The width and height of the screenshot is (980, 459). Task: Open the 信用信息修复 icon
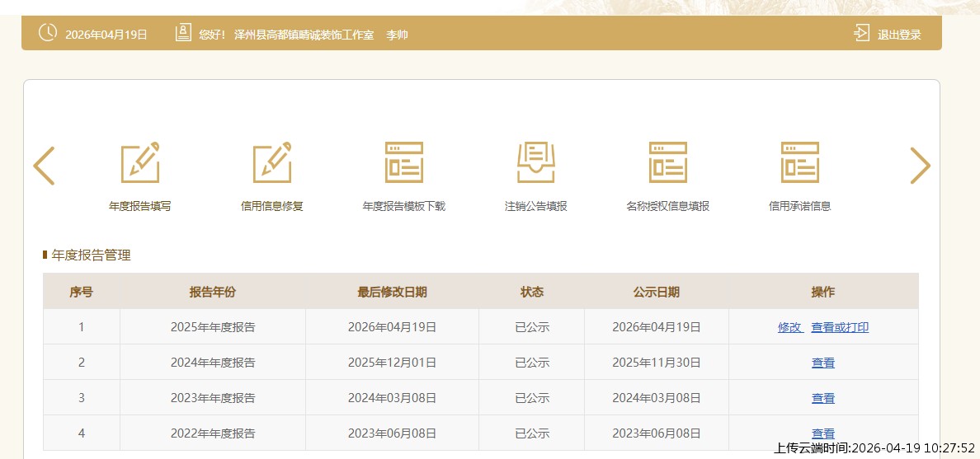(272, 162)
